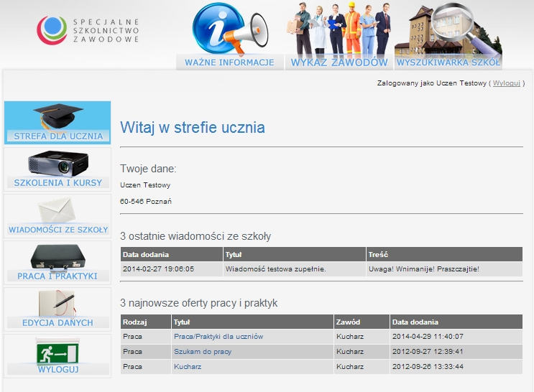Viewport: 534px width, 392px height.
Task: Click the date 2012-09-27 12:39:41
Action: pos(428,352)
